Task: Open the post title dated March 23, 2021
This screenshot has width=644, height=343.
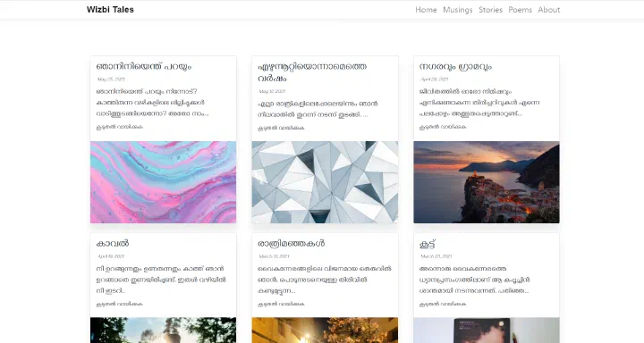Action: (x=428, y=244)
